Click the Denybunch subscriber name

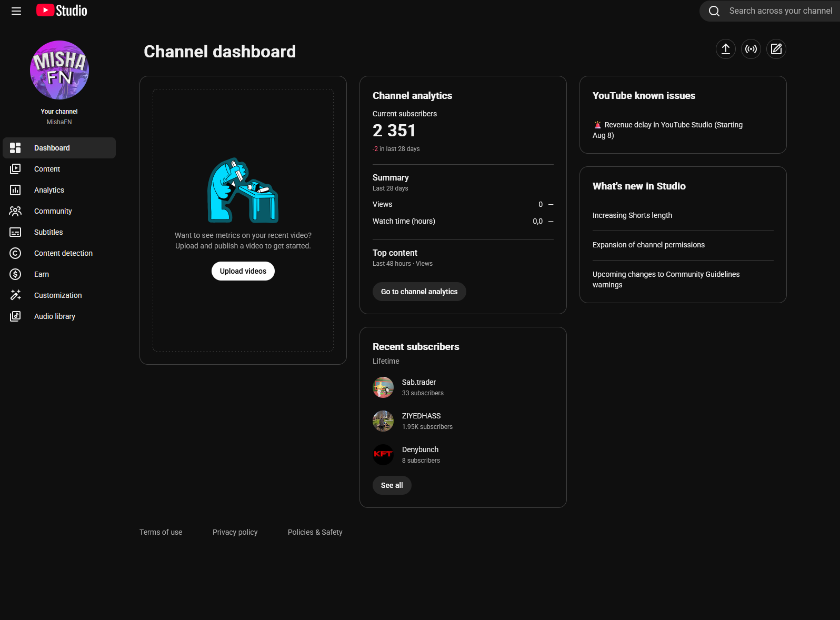(421, 449)
